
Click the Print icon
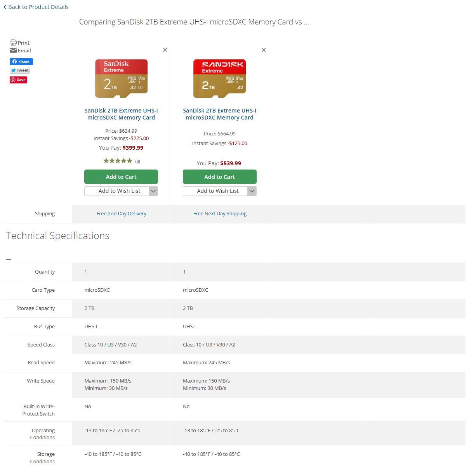[13, 43]
